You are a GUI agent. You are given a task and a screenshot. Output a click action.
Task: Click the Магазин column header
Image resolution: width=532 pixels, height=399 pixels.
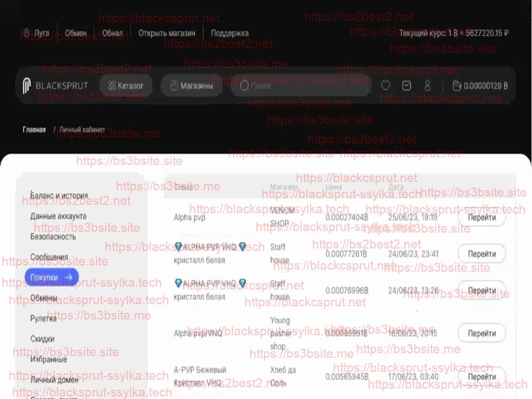click(x=283, y=187)
